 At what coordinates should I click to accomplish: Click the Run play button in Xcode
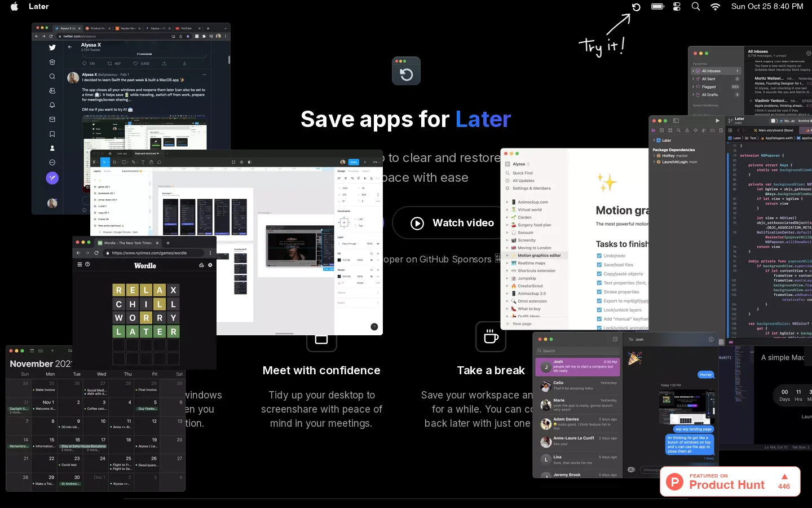[717, 120]
